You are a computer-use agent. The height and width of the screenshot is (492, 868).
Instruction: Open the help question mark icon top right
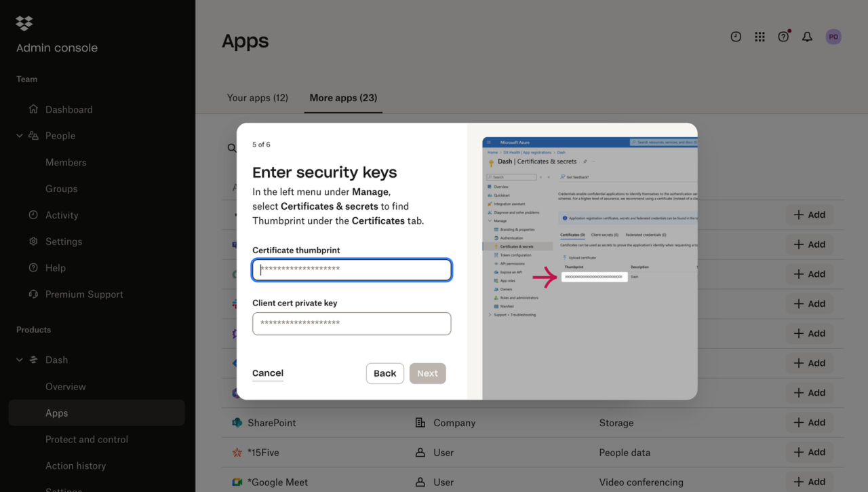point(783,37)
